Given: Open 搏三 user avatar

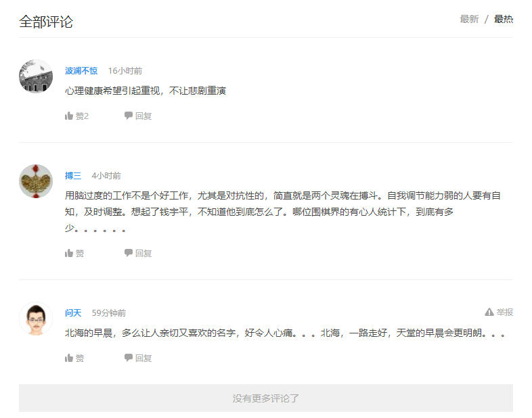Looking at the screenshot, I should click(x=36, y=181).
